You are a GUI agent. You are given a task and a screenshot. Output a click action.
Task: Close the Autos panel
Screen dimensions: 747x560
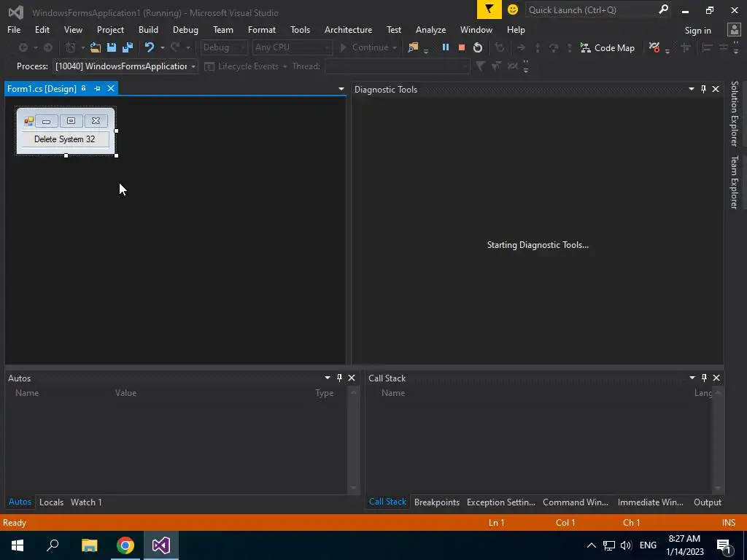pyautogui.click(x=352, y=378)
